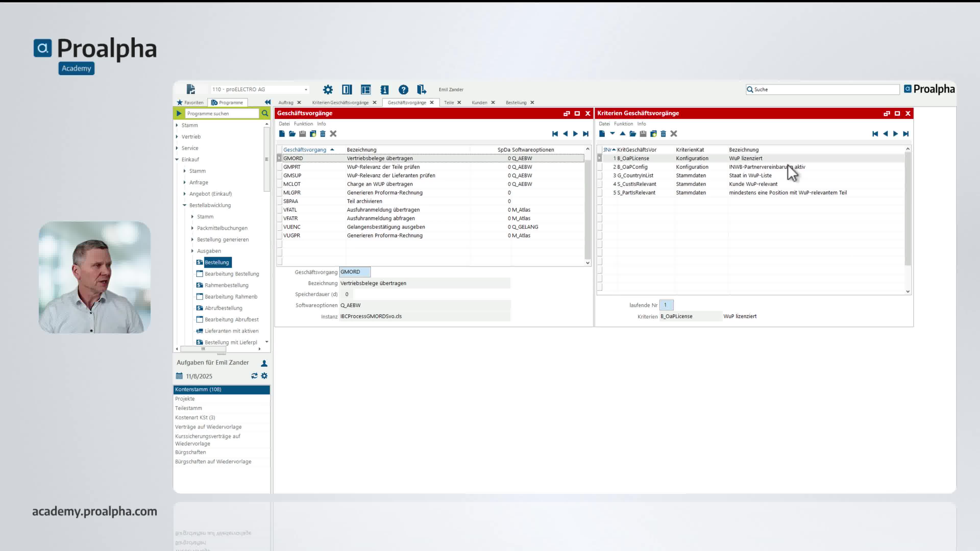Click the settings gear icon in top toolbar

(x=327, y=90)
